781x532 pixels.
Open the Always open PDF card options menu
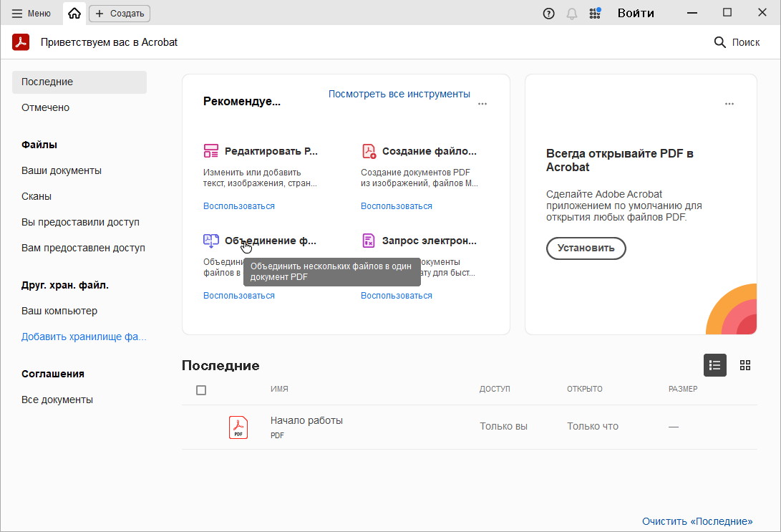click(729, 104)
